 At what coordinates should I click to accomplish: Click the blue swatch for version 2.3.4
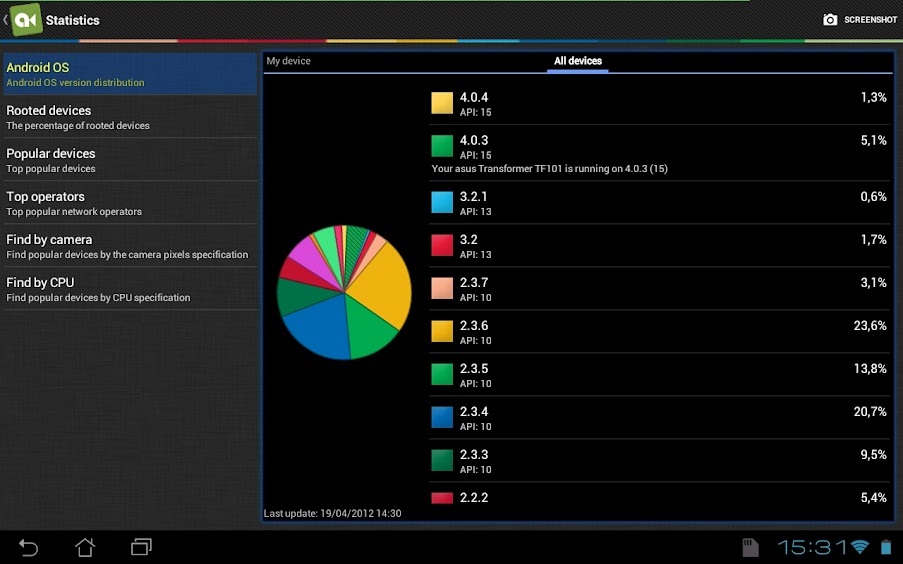pyautogui.click(x=442, y=417)
